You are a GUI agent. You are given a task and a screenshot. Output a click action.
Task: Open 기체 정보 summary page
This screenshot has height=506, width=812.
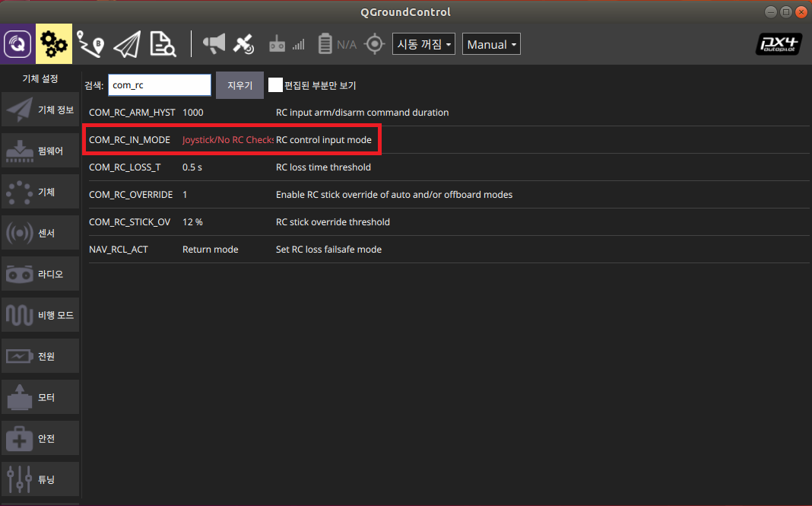pyautogui.click(x=40, y=110)
